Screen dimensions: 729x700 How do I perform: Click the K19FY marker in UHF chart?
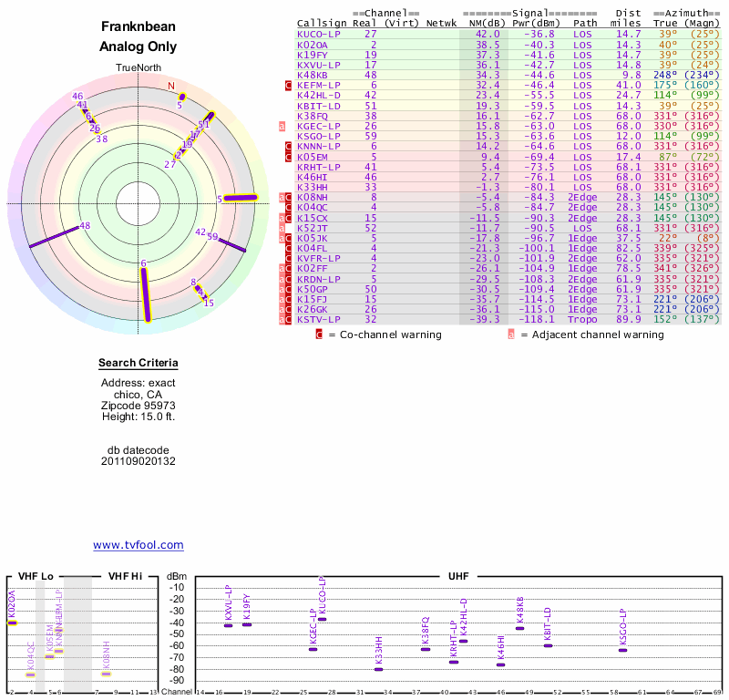[247, 624]
